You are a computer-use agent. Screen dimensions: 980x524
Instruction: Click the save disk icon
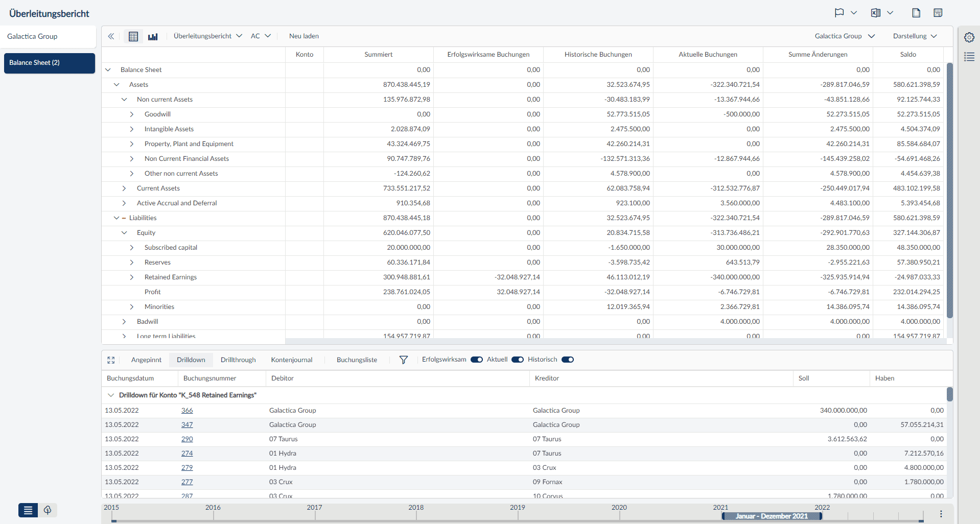click(938, 13)
